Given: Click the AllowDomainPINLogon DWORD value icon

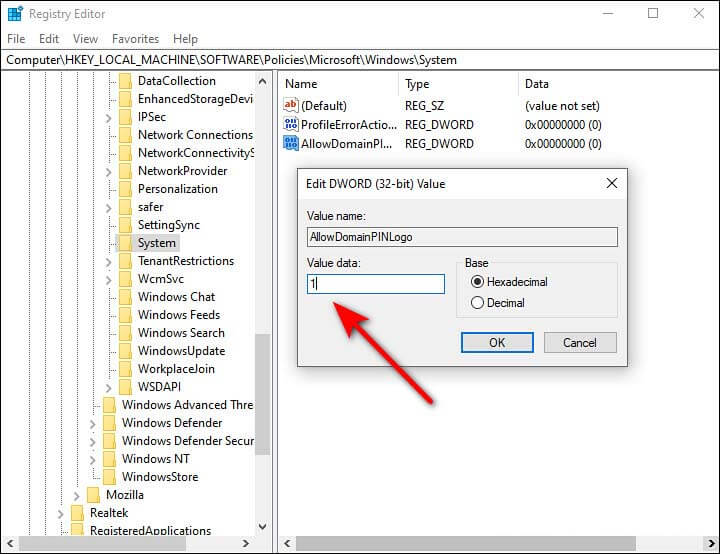Looking at the screenshot, I should click(291, 143).
